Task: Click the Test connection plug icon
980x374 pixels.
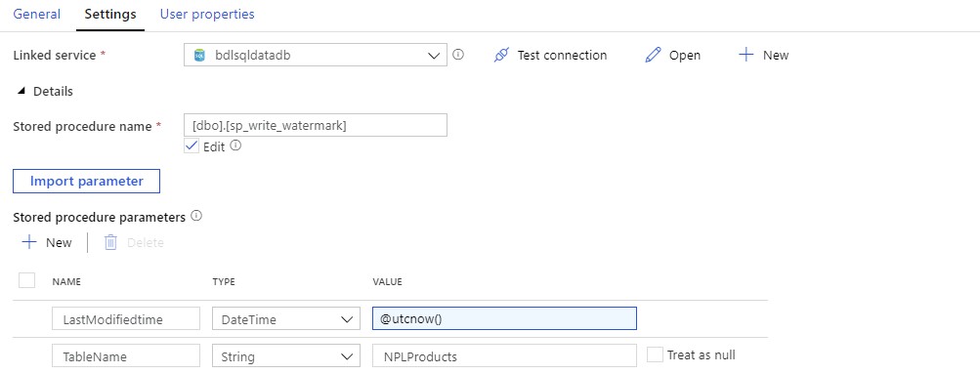Action: [501, 55]
